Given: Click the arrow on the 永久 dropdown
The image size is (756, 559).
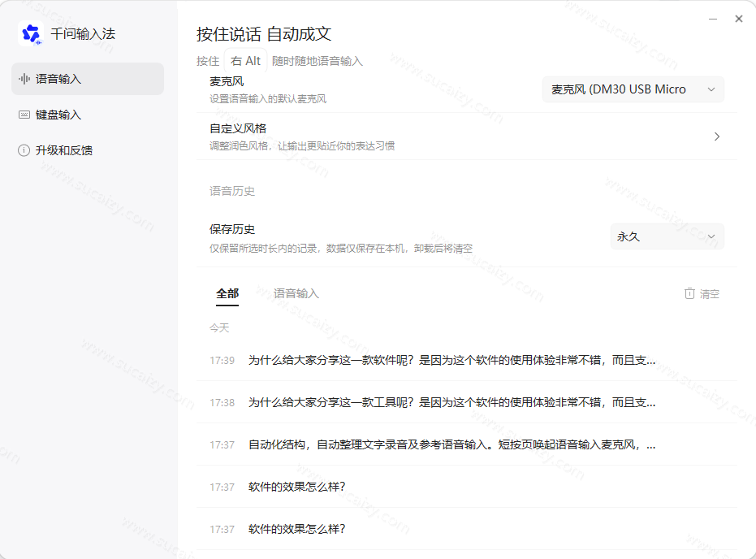Looking at the screenshot, I should tap(711, 236).
